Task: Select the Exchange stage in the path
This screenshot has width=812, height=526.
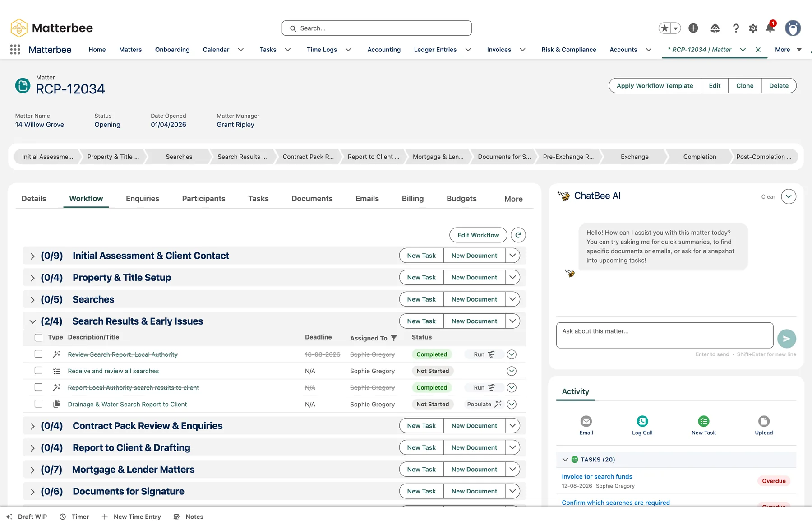Action: click(x=634, y=157)
